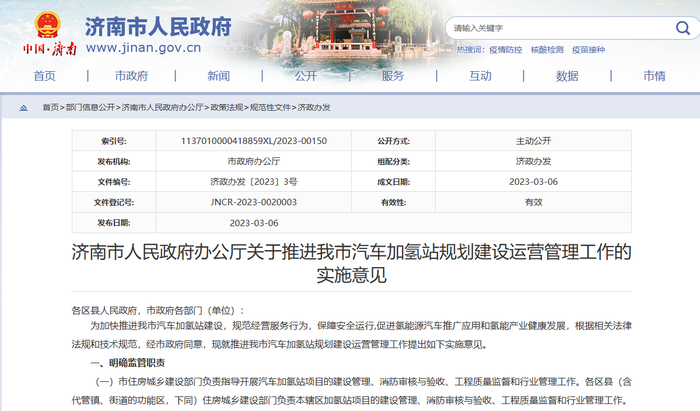Go to 首页 in the breadcrumb
700x411 pixels.
(x=50, y=107)
